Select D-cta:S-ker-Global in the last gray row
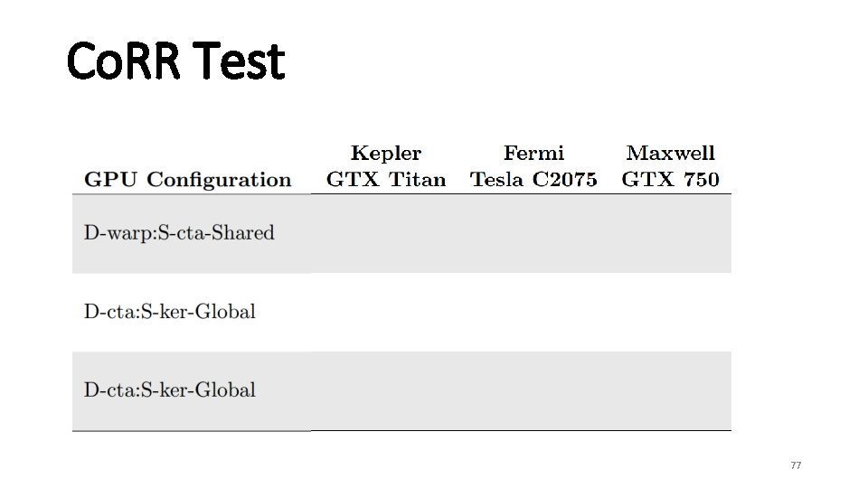868x488 pixels. pos(169,390)
